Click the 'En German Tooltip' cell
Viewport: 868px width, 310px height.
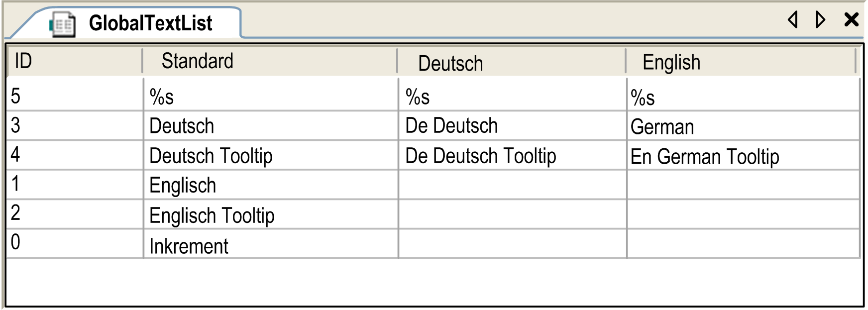point(743,156)
